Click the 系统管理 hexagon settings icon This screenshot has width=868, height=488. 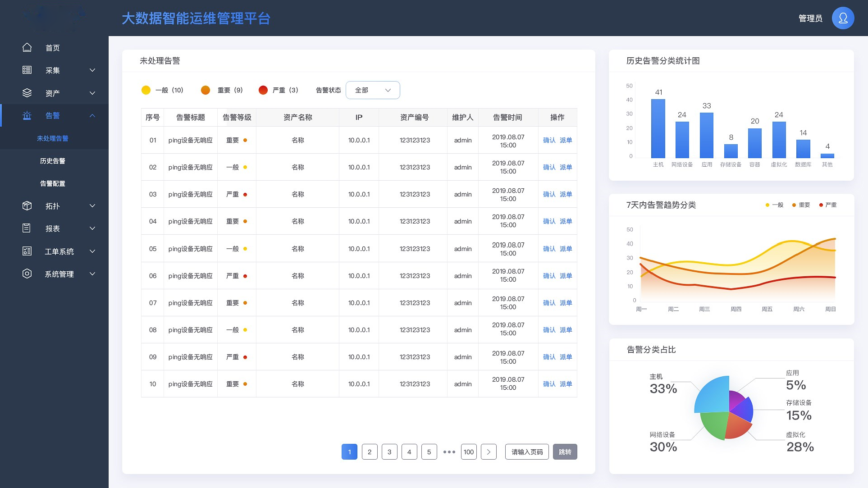[x=27, y=274]
